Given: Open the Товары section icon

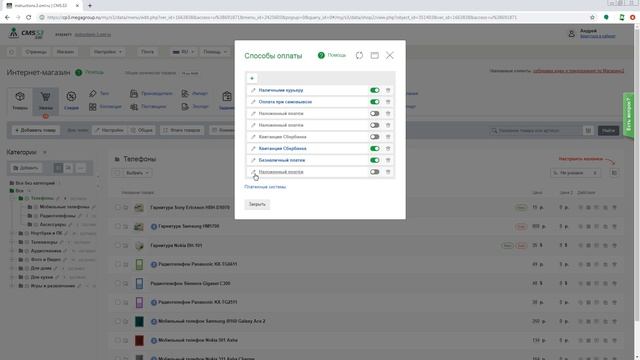Looking at the screenshot, I should click(x=20, y=97).
